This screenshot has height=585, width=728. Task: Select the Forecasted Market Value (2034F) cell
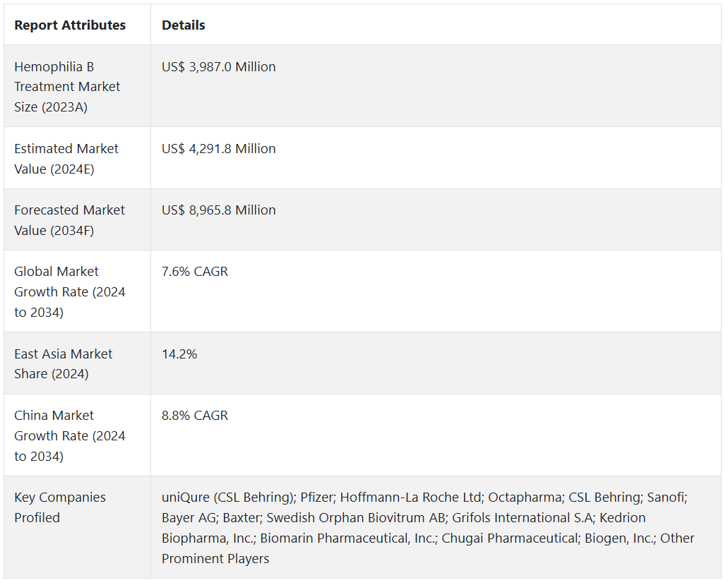[x=69, y=220]
